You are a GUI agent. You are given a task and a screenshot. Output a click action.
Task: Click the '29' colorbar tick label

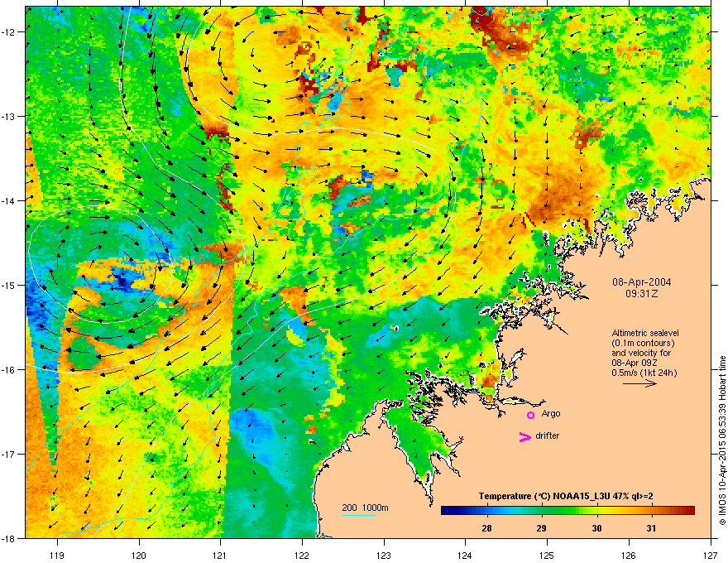[x=541, y=528]
